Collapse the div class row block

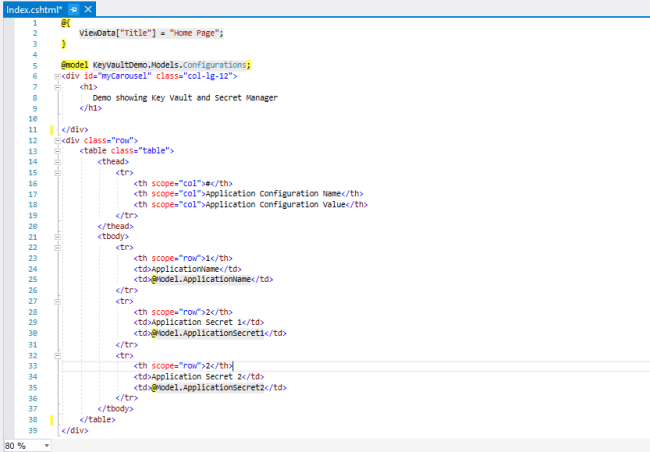point(58,141)
